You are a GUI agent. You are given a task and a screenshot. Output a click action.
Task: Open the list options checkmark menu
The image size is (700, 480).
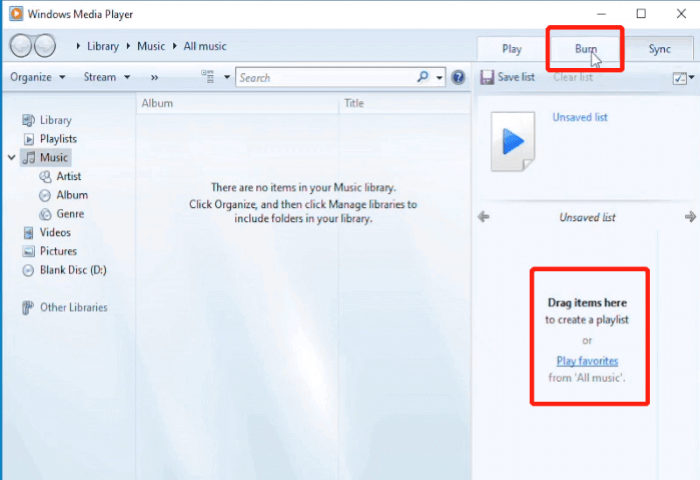[x=682, y=77]
